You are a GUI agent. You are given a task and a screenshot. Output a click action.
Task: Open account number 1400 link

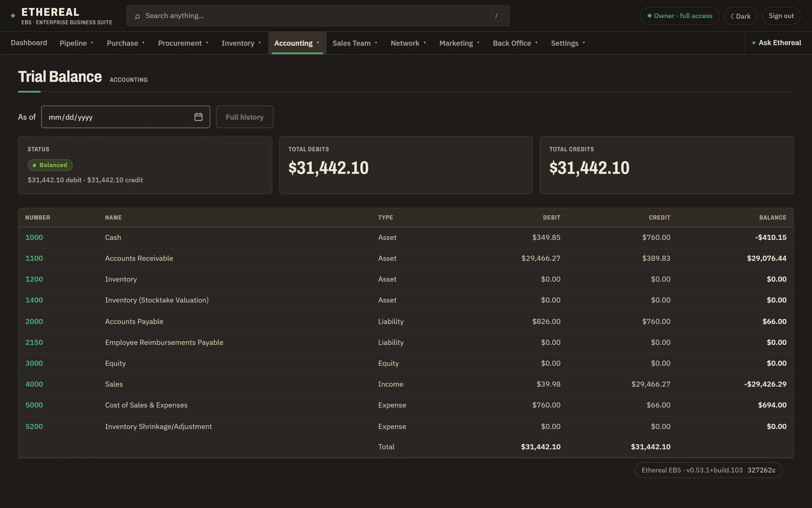[x=34, y=300]
